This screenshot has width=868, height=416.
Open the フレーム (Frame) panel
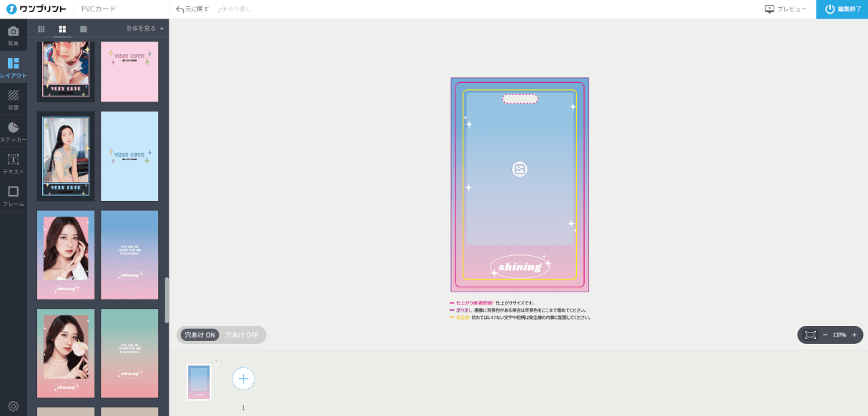click(13, 195)
